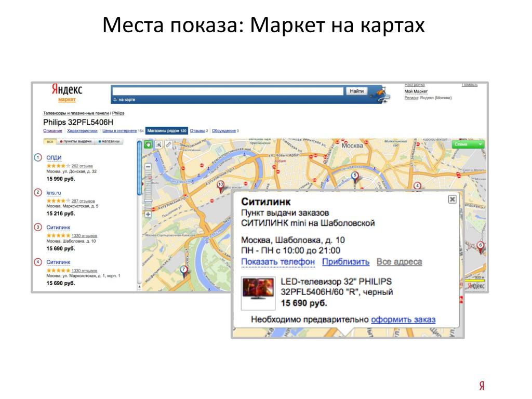Click list marker 3 beside Ситилинк Шаболовка
532x399 pixels.
click(x=37, y=227)
